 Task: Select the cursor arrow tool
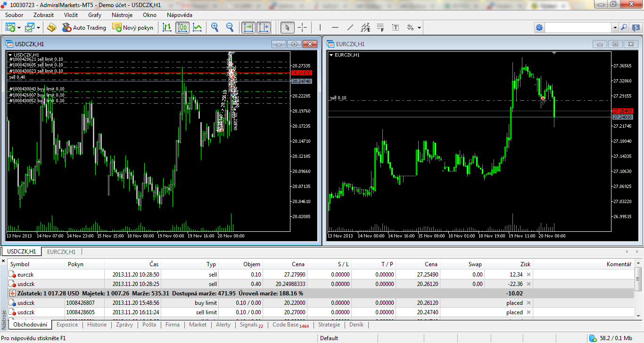pyautogui.click(x=288, y=27)
